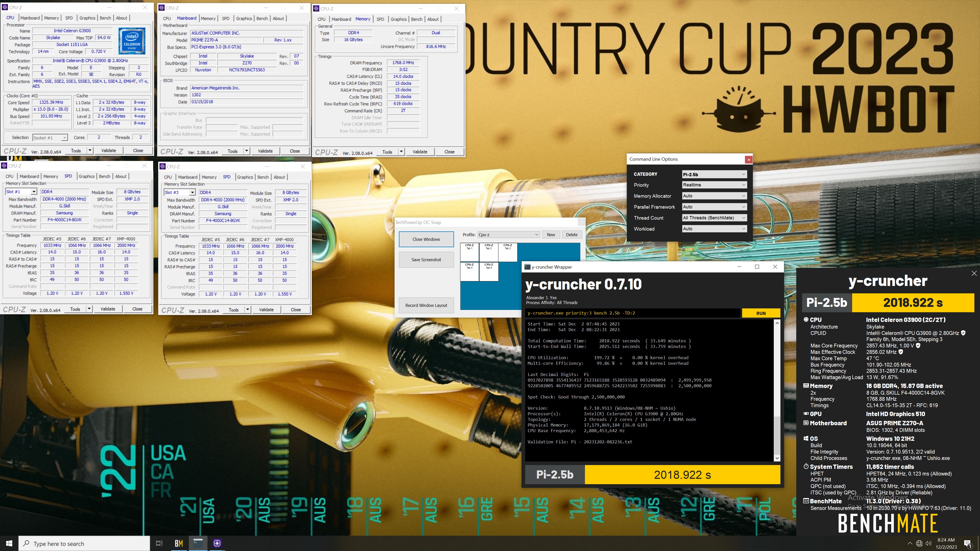Image resolution: width=980 pixels, height=551 pixels.
Task: Expand the Memory Allocator dropdown
Action: click(714, 196)
